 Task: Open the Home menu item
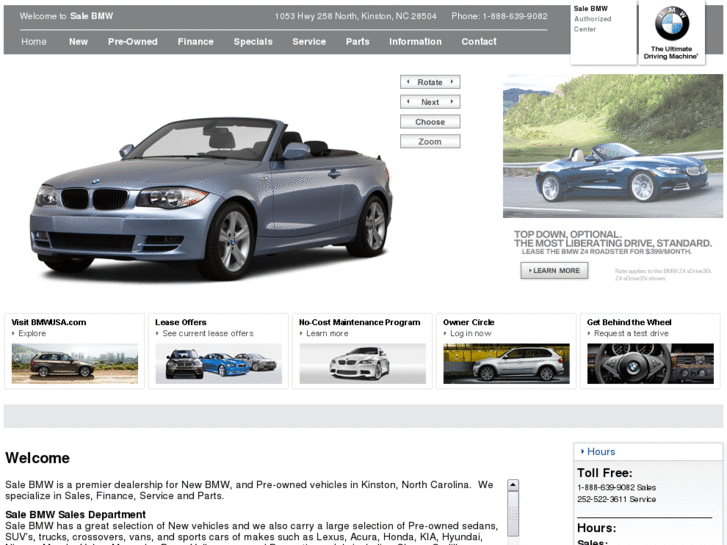(x=34, y=42)
